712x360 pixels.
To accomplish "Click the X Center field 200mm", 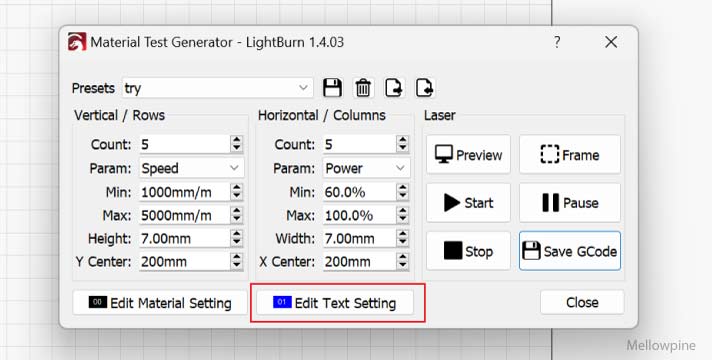I will pyautogui.click(x=359, y=261).
